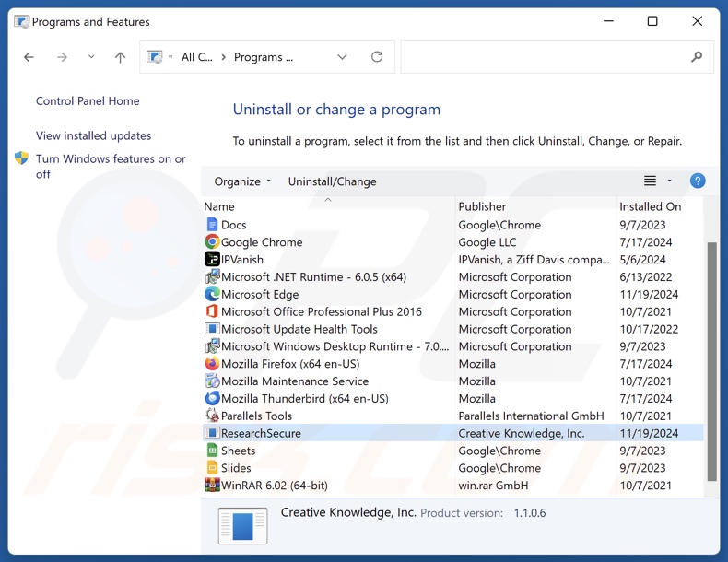Screen dimensions: 728x562
Task: Click the ResearchSecure details pane thumbnail
Action: coord(243,526)
